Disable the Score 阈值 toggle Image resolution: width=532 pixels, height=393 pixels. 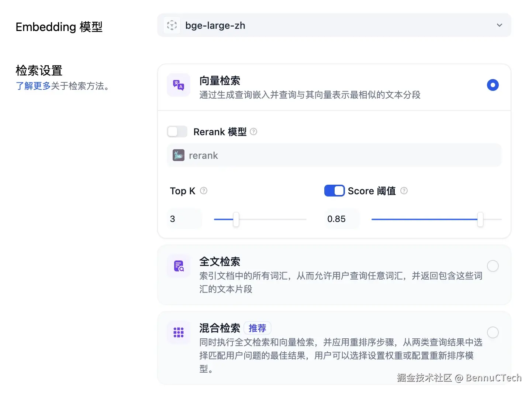334,191
